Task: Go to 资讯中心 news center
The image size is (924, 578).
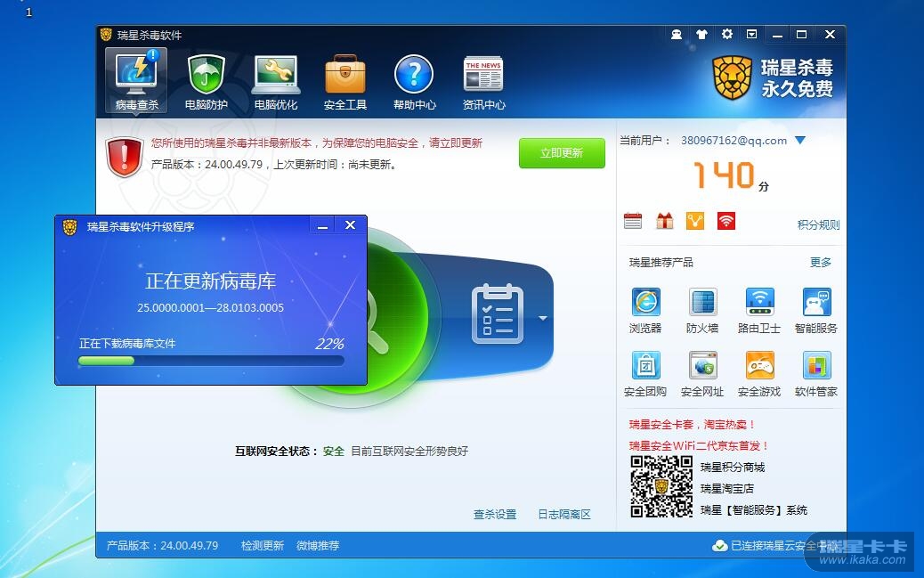Action: (x=483, y=80)
